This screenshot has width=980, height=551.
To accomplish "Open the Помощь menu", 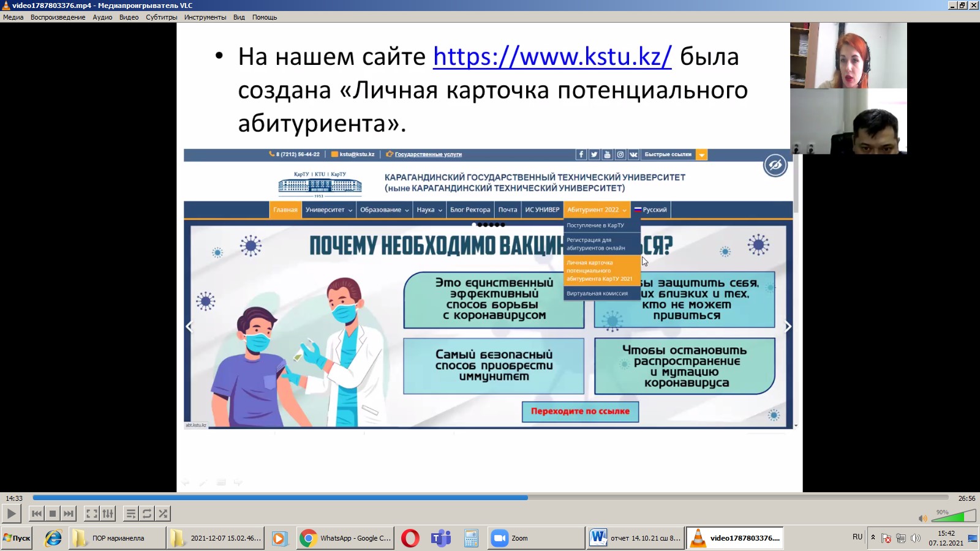I will click(265, 17).
